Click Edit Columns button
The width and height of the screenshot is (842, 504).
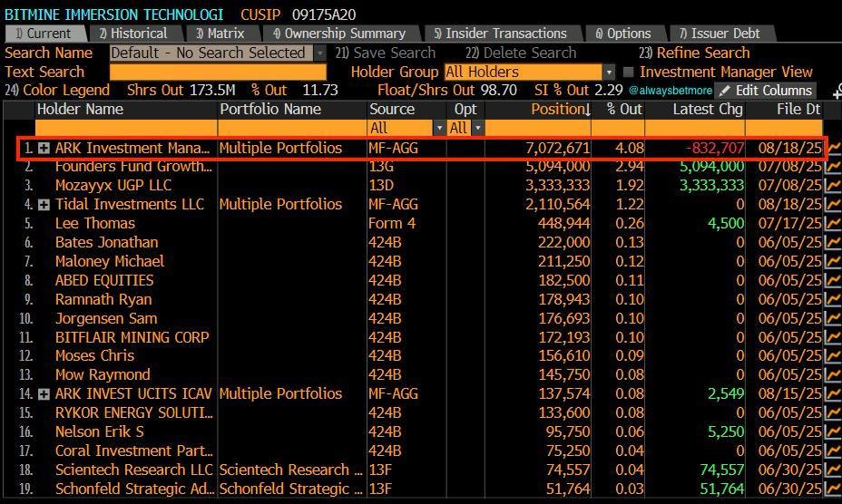tap(767, 91)
